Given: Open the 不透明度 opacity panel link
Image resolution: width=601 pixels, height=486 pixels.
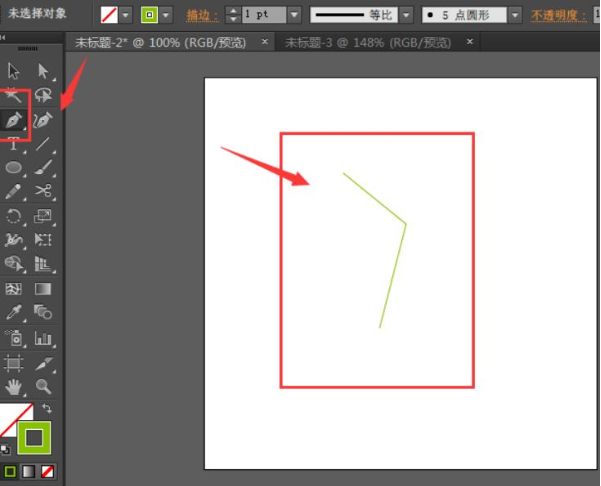Looking at the screenshot, I should [x=558, y=16].
